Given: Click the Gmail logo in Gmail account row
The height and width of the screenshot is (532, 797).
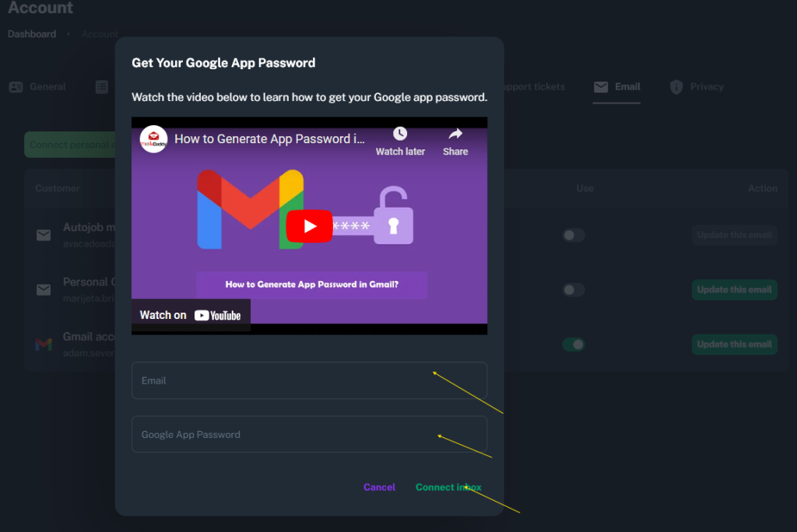Looking at the screenshot, I should click(x=44, y=345).
